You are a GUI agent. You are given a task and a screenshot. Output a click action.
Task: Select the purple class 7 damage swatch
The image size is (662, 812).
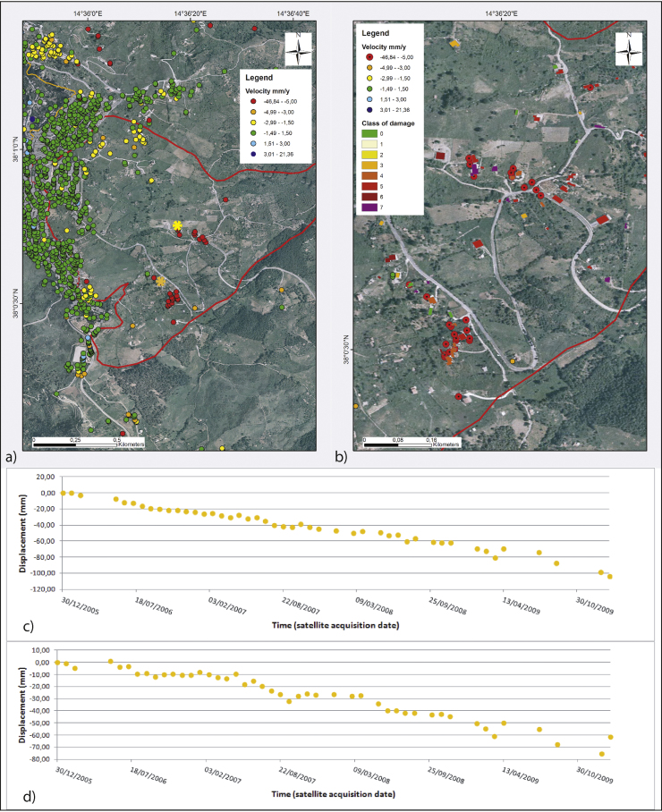pyautogui.click(x=369, y=207)
